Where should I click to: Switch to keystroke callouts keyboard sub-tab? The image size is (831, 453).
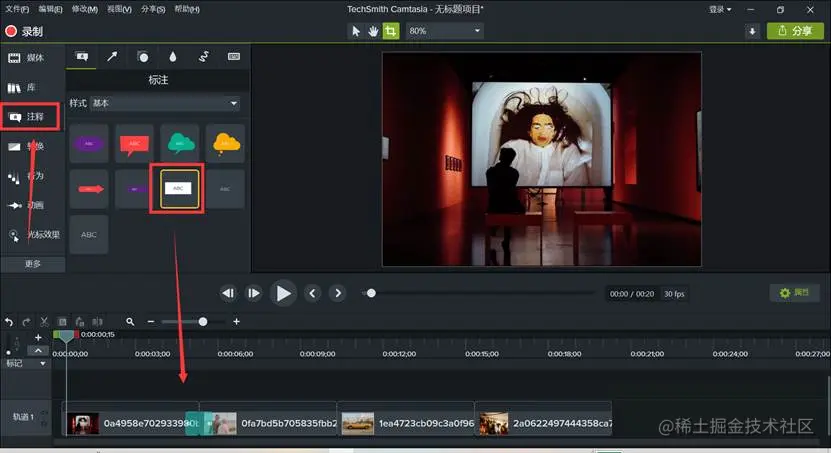click(x=234, y=57)
